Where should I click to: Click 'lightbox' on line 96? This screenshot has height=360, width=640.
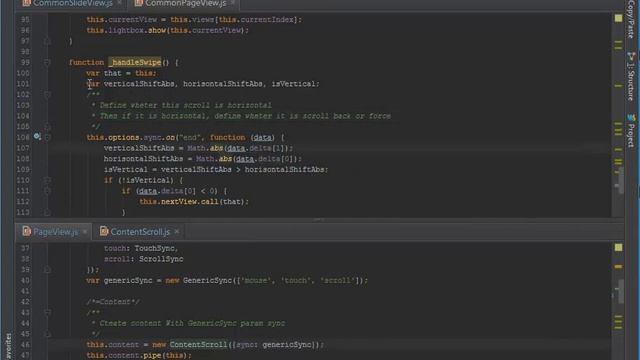(126, 30)
